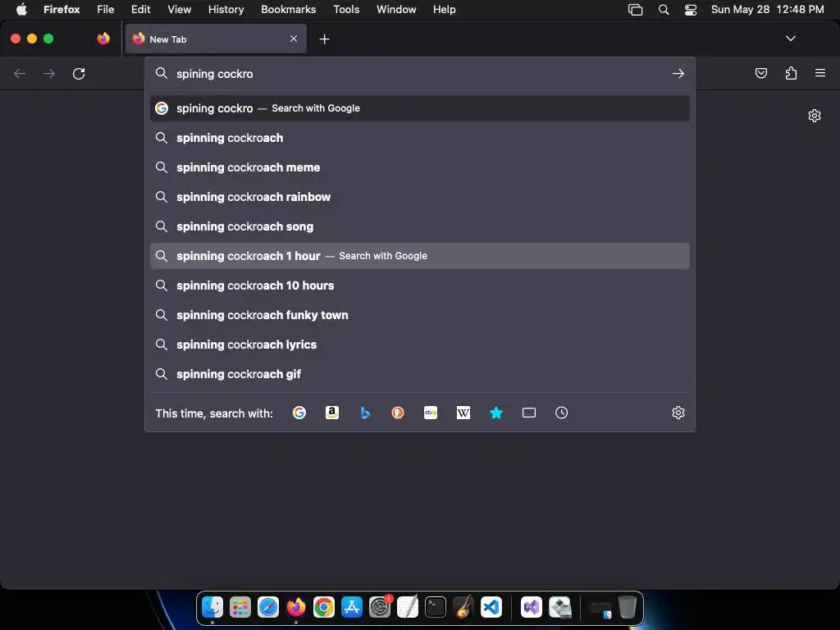Search bookmarks using star icon
840x630 pixels.
496,413
